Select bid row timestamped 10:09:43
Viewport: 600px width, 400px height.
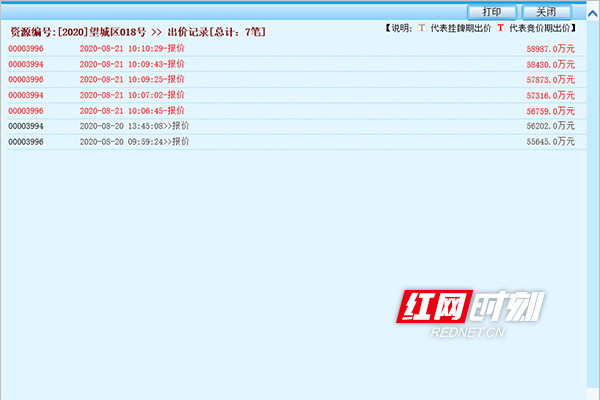click(296, 64)
